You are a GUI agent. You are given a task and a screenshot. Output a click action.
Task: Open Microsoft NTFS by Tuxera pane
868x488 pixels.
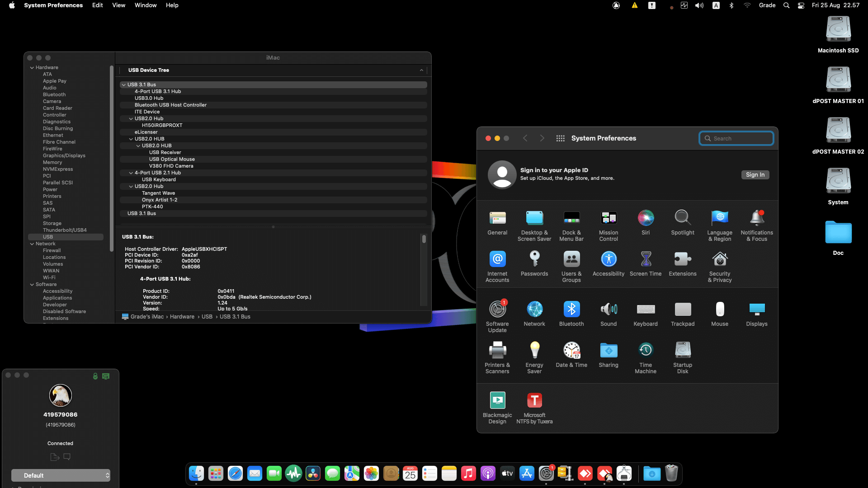pyautogui.click(x=534, y=408)
